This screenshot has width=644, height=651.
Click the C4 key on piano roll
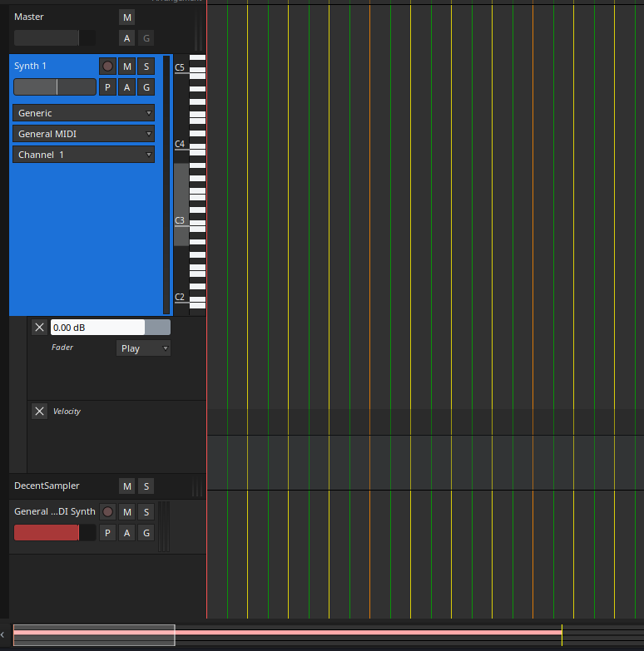pyautogui.click(x=197, y=146)
